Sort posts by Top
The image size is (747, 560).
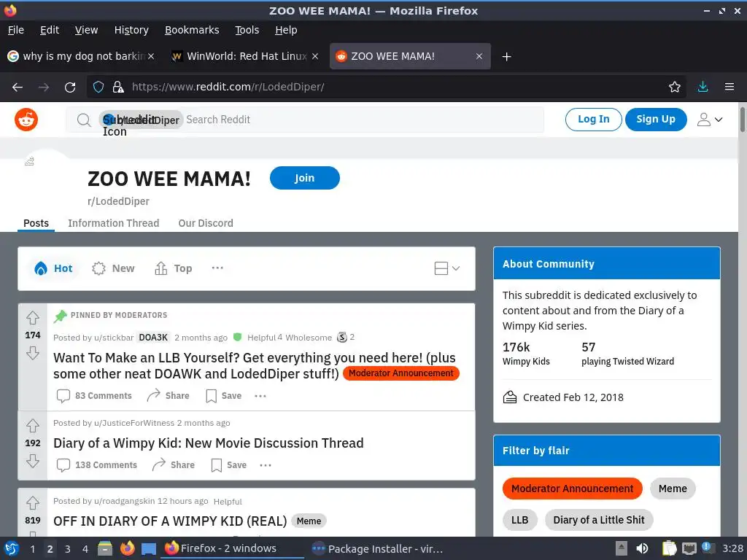pos(174,268)
